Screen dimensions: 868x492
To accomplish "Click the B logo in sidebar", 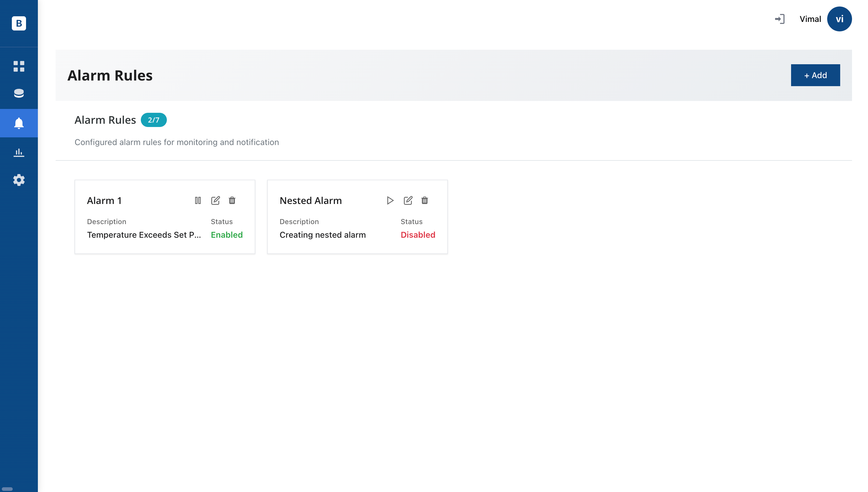I will (19, 23).
